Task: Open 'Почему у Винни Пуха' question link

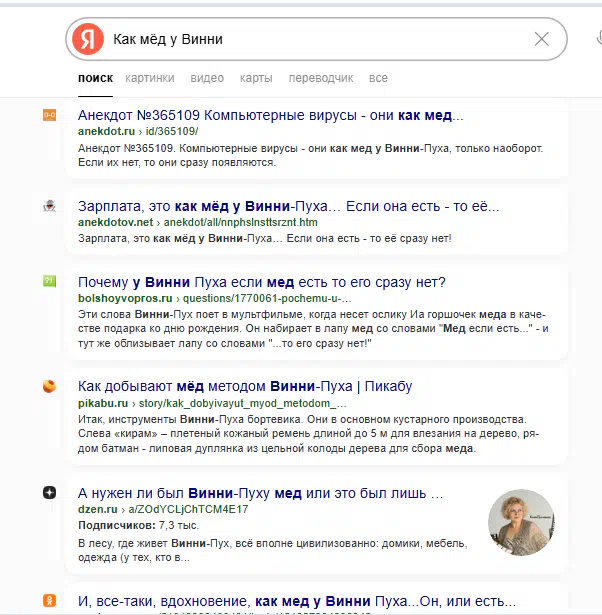Action: click(x=262, y=282)
